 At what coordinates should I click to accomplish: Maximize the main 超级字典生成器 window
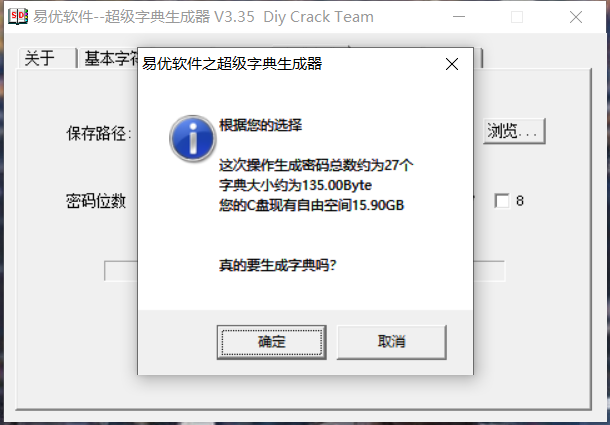click(x=517, y=17)
